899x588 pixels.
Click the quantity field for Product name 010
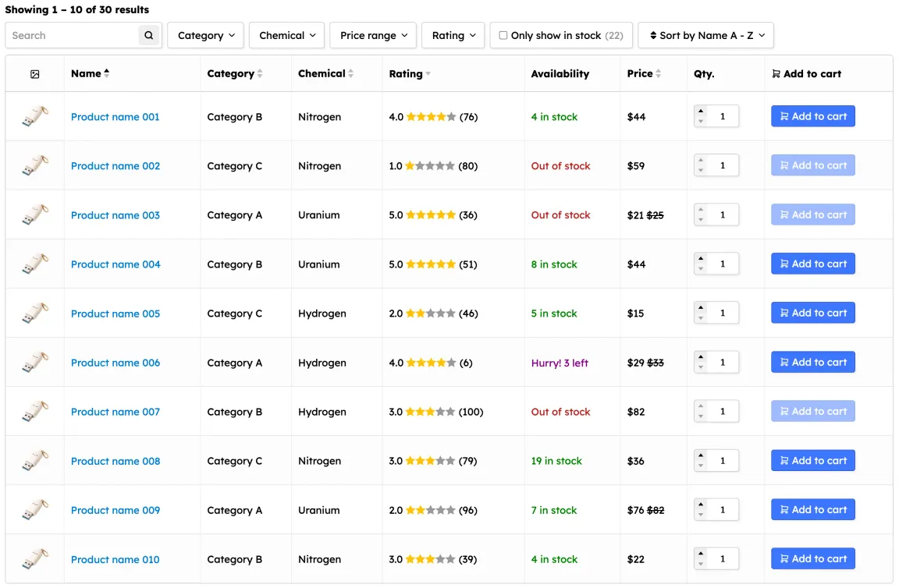click(x=724, y=559)
